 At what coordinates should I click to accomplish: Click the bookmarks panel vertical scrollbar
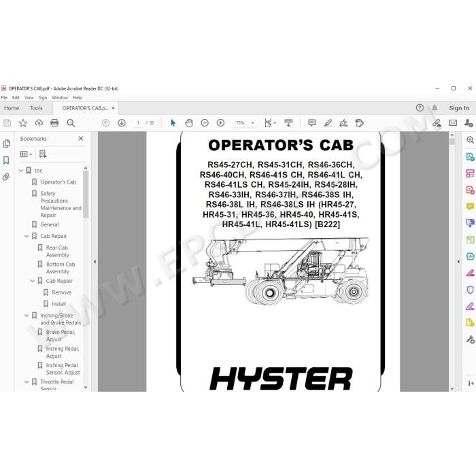(x=86, y=194)
